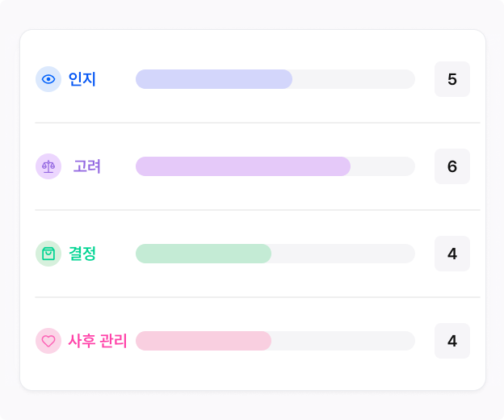This screenshot has width=504, height=420.
Task: Click the unfilled gray part of 고려 bar
Action: (x=383, y=166)
